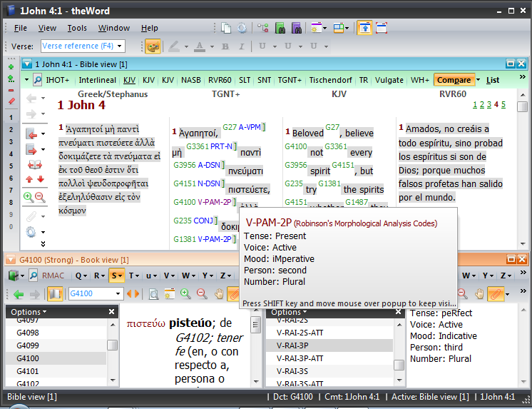Open the File menu
532x409 pixels.
point(21,28)
